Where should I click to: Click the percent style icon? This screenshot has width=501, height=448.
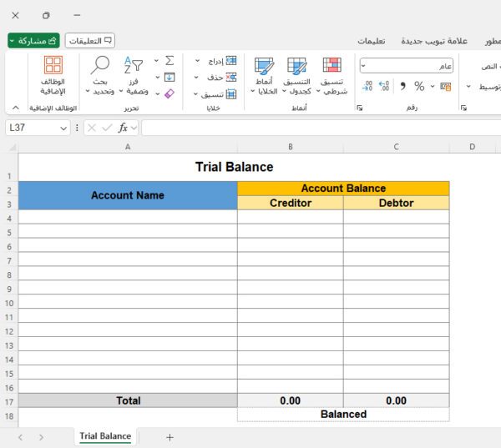pos(419,86)
